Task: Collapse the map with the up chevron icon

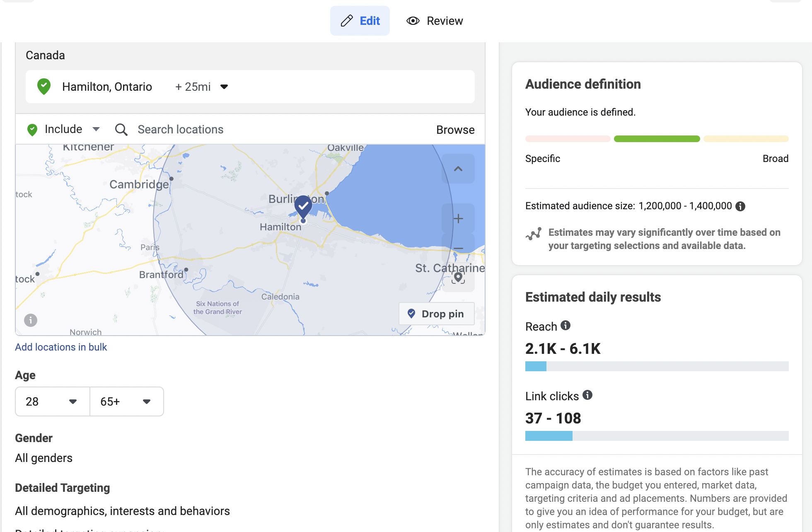Action: 458,169
